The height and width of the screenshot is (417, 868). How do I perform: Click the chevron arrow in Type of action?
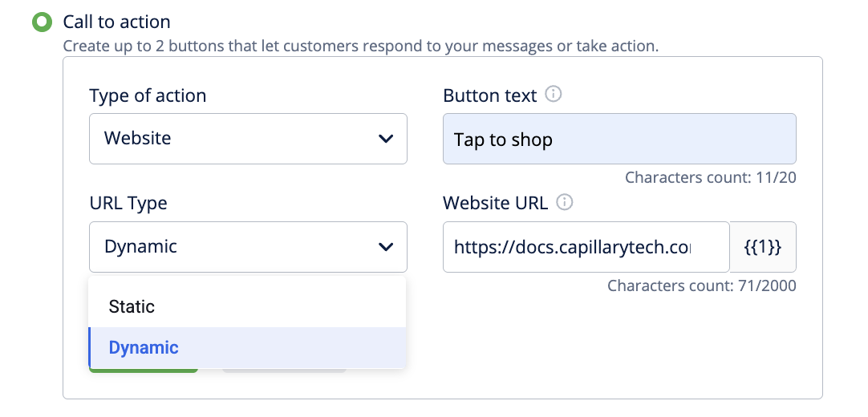pos(385,139)
